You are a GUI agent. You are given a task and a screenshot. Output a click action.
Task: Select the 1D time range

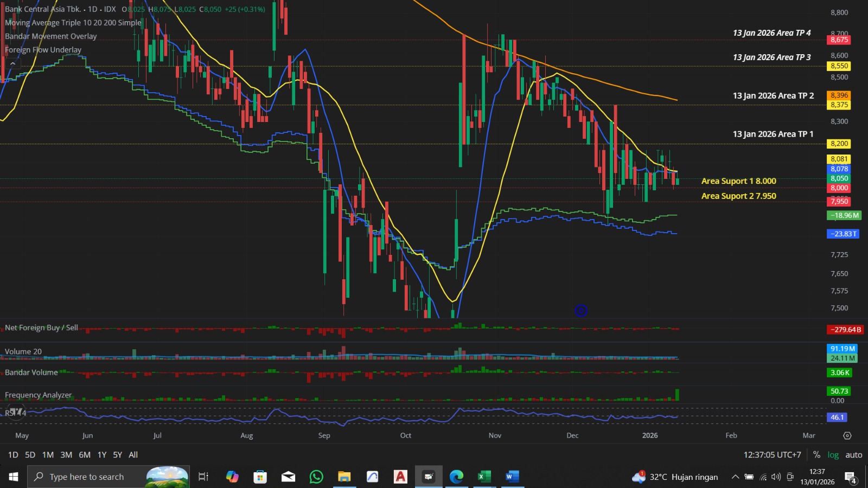(x=13, y=455)
